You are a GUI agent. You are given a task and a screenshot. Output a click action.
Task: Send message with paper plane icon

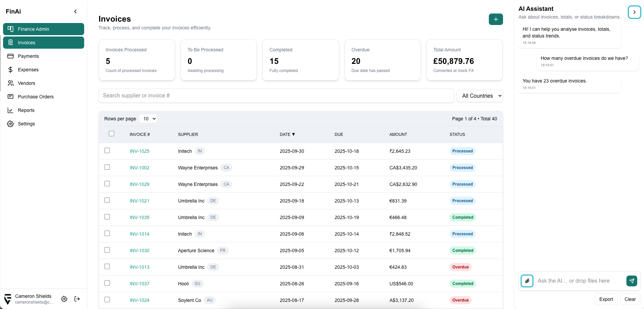click(x=631, y=281)
